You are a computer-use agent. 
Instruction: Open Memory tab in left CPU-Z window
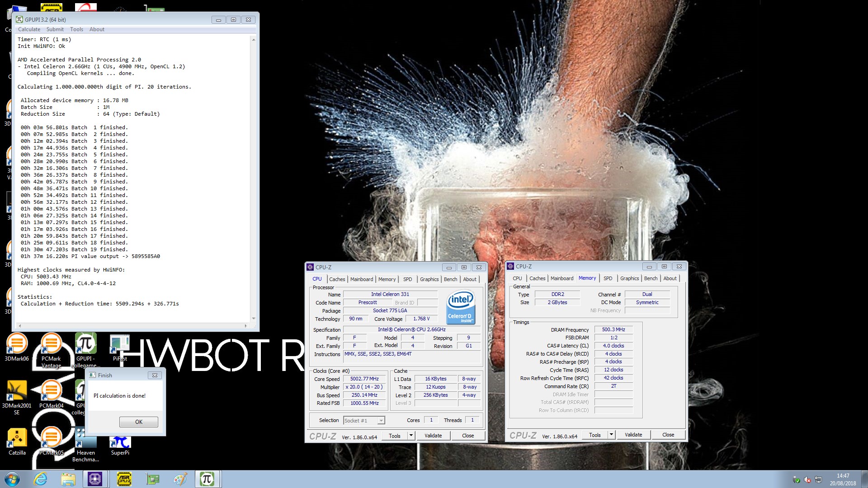click(x=387, y=279)
